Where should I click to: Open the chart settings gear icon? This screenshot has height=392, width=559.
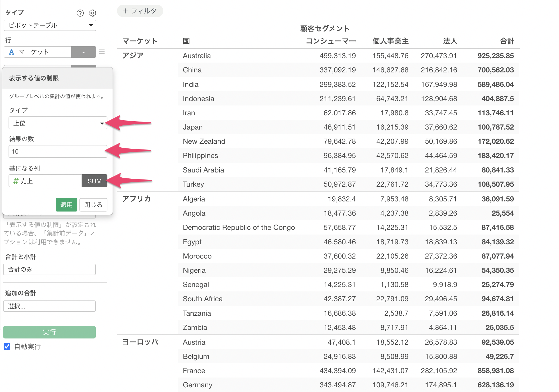pyautogui.click(x=93, y=13)
